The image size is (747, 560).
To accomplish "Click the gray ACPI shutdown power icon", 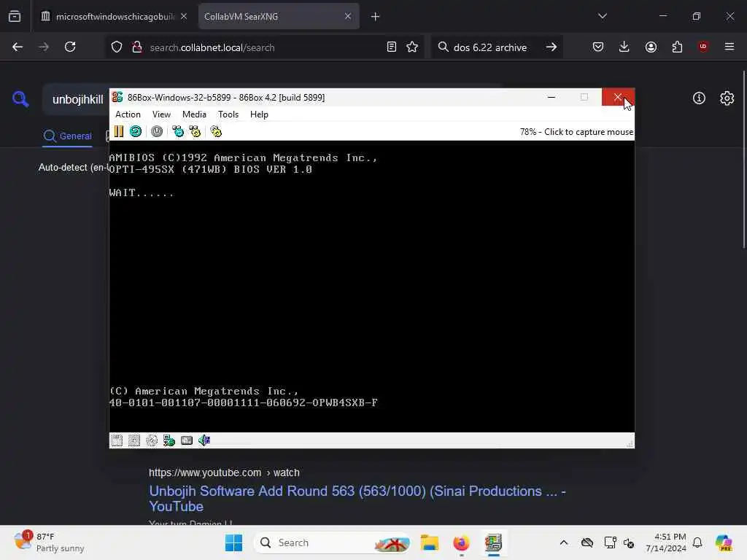I will tap(157, 131).
